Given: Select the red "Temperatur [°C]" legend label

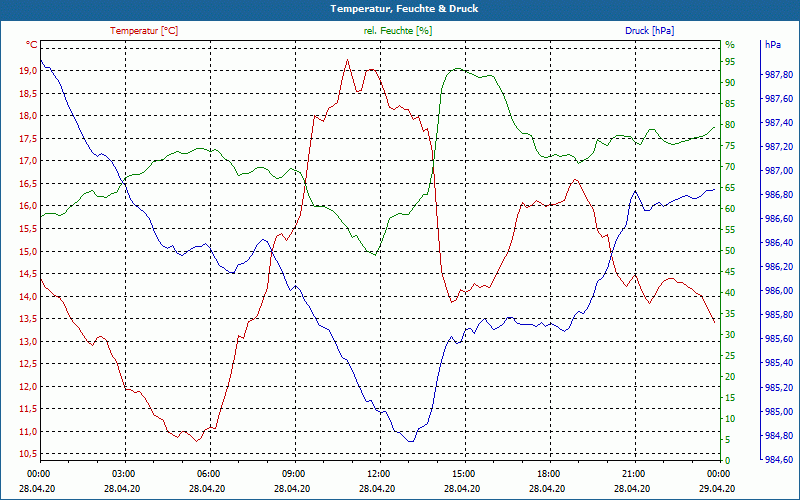Looking at the screenshot, I should click(x=144, y=31).
